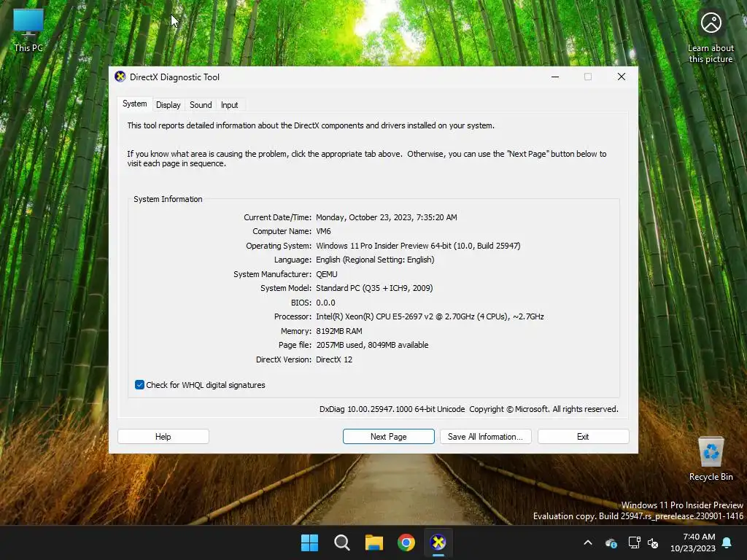
Task: Minimize the DirectX Diagnostic Tool window
Action: [555, 77]
